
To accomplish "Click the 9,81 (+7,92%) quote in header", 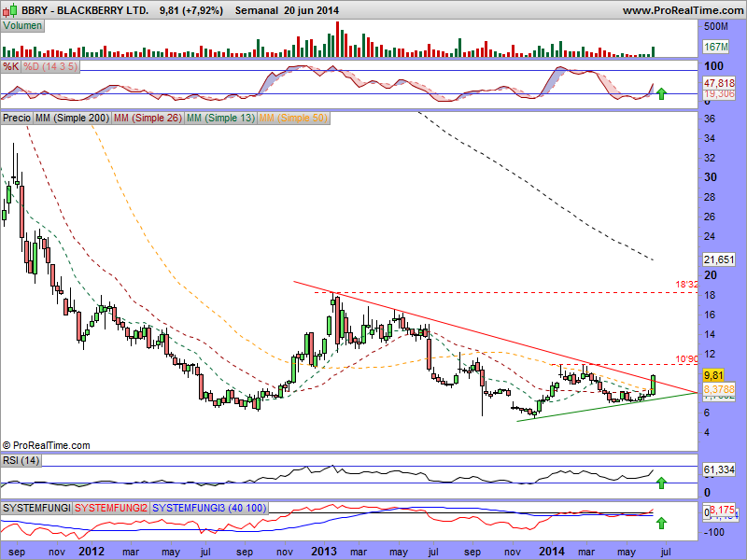I will coord(191,10).
